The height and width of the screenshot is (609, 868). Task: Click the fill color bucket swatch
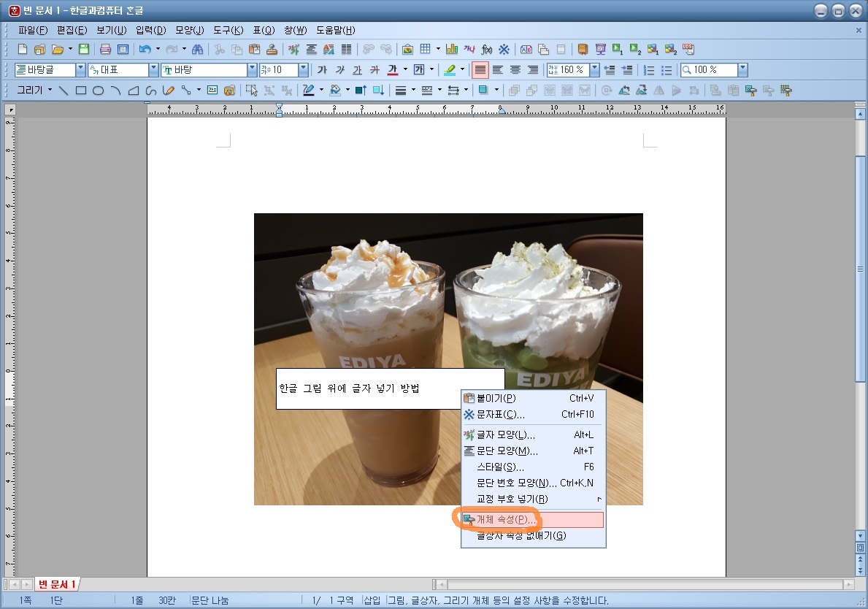(335, 91)
